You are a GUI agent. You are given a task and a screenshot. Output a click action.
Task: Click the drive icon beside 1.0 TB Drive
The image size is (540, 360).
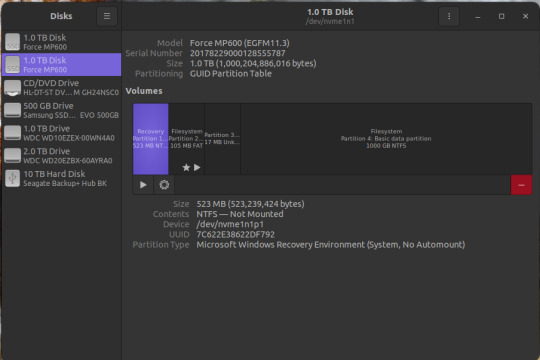(13, 133)
